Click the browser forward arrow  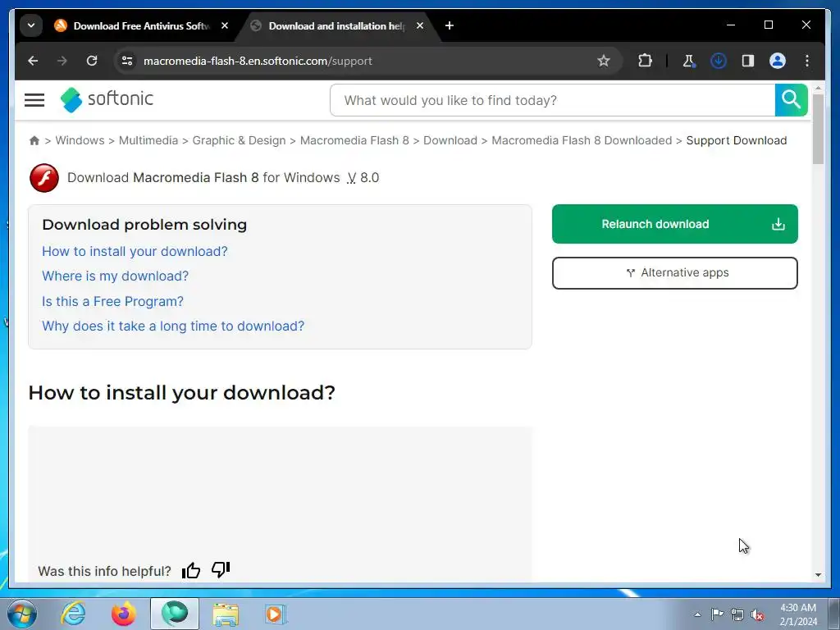[62, 61]
